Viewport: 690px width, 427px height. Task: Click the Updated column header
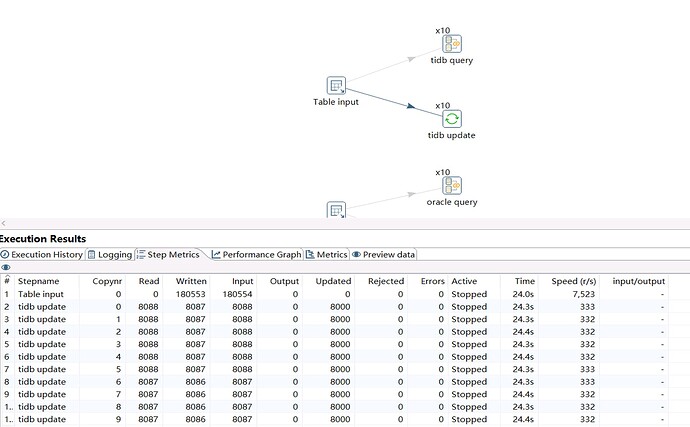click(333, 281)
